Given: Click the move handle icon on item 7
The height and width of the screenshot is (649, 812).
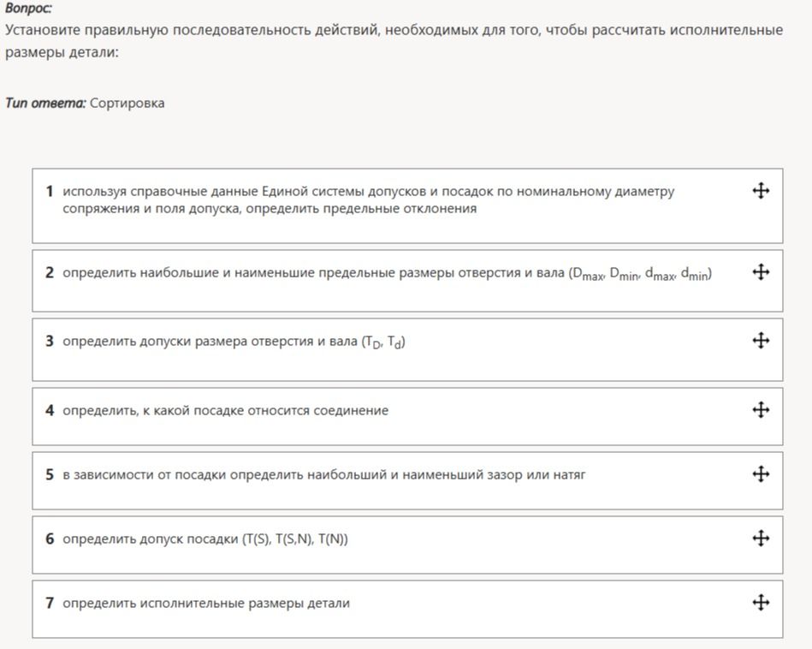Looking at the screenshot, I should pyautogui.click(x=760, y=603).
